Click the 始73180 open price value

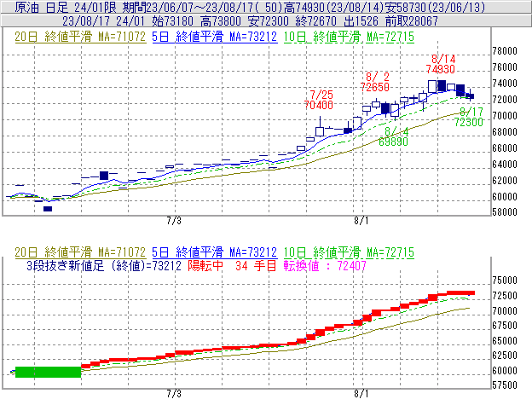tap(172, 21)
